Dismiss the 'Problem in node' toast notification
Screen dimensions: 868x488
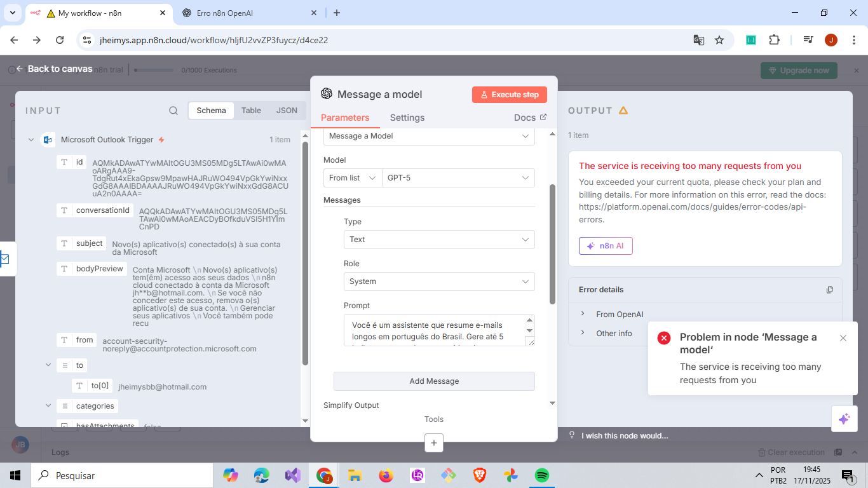843,338
